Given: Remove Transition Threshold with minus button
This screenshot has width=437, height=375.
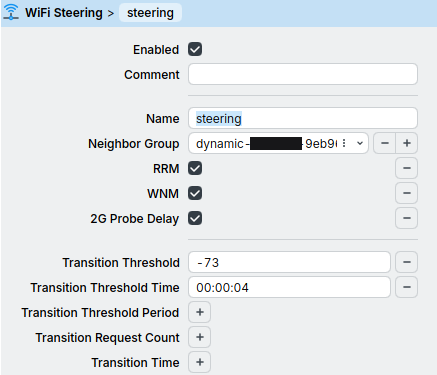Looking at the screenshot, I should 406,262.
